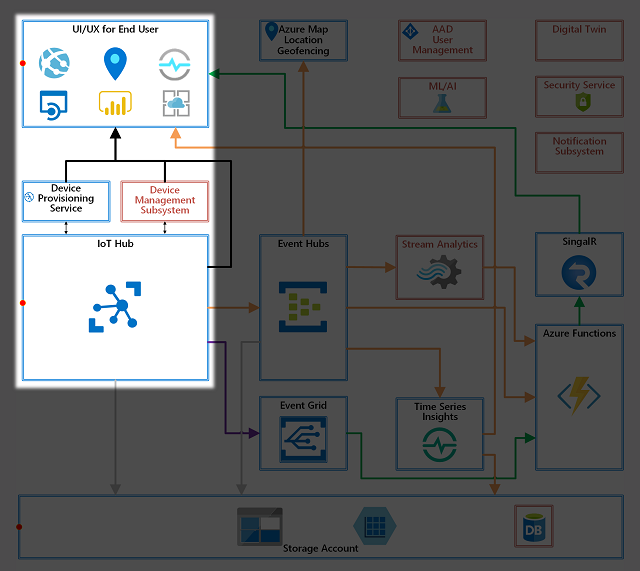This screenshot has height=571, width=640.
Task: Select the ML/AI flask icon
Action: 442,104
